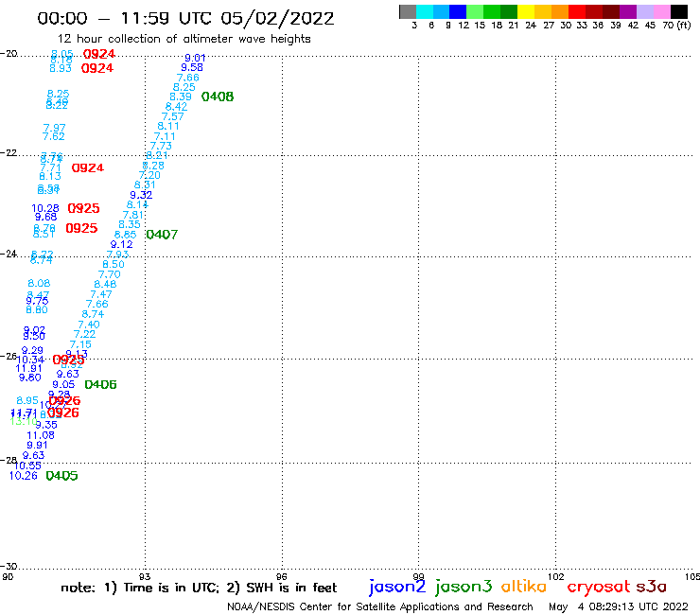Click the "NOAA/NESDIS Center for Satellite Applications and Research" credit
This screenshot has width=700, height=615.
380,606
